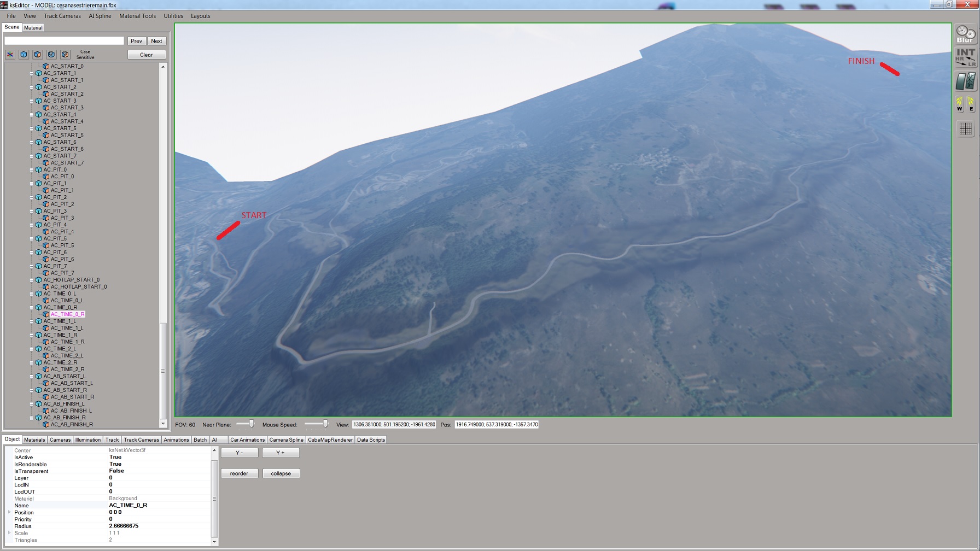Click the Blur gauge icon
The image size is (980, 551).
pyautogui.click(x=965, y=34)
